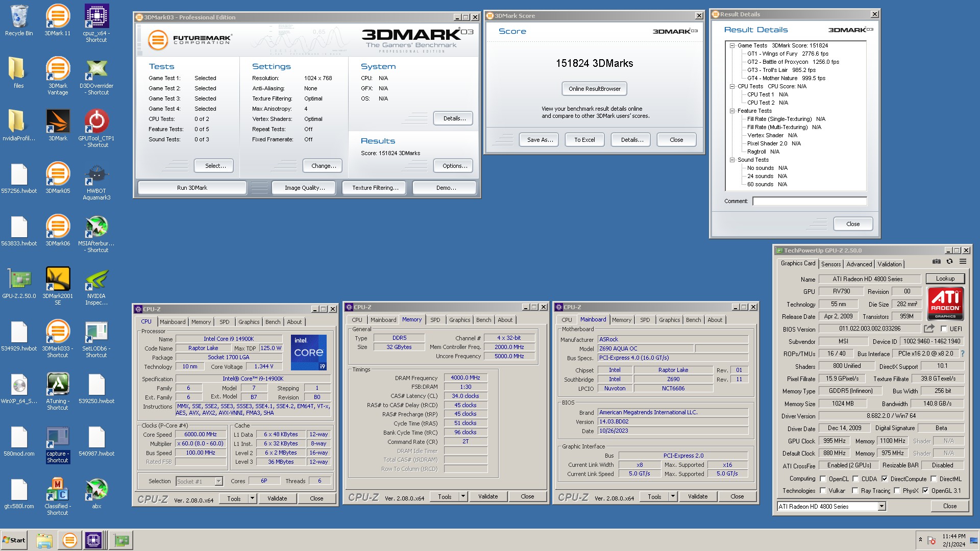980x551 pixels.
Task: Open the GPUTool_CTP1 shortcut icon
Action: (x=96, y=129)
